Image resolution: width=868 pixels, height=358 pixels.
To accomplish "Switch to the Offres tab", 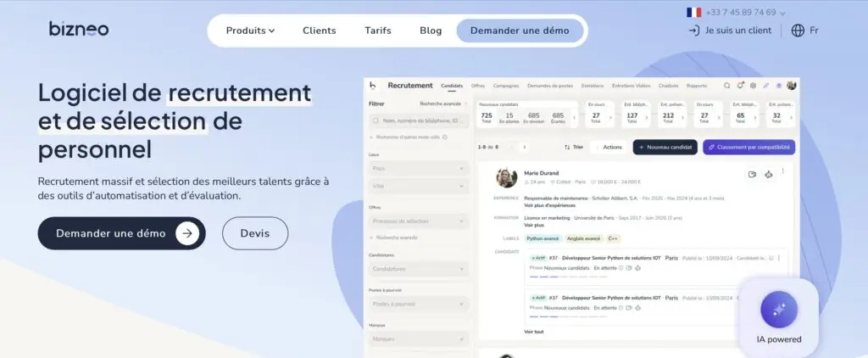I will click(478, 86).
